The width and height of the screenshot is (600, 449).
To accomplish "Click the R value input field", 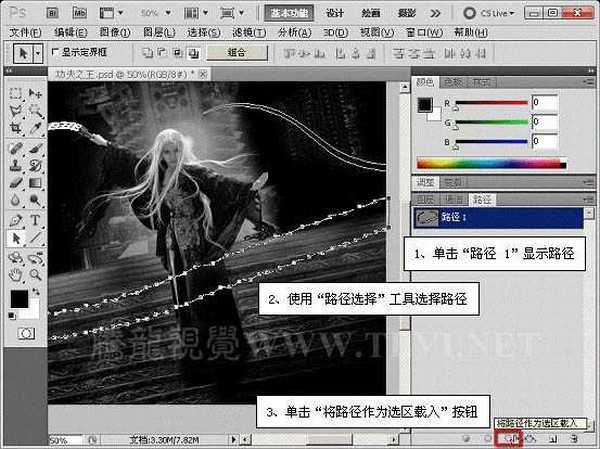I will point(545,102).
